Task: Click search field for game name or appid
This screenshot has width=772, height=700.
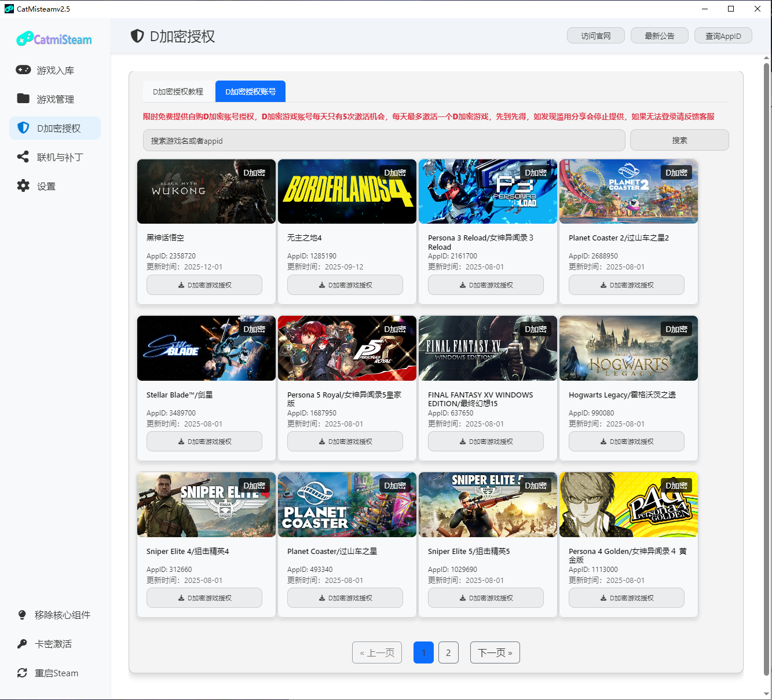Action: [x=384, y=140]
